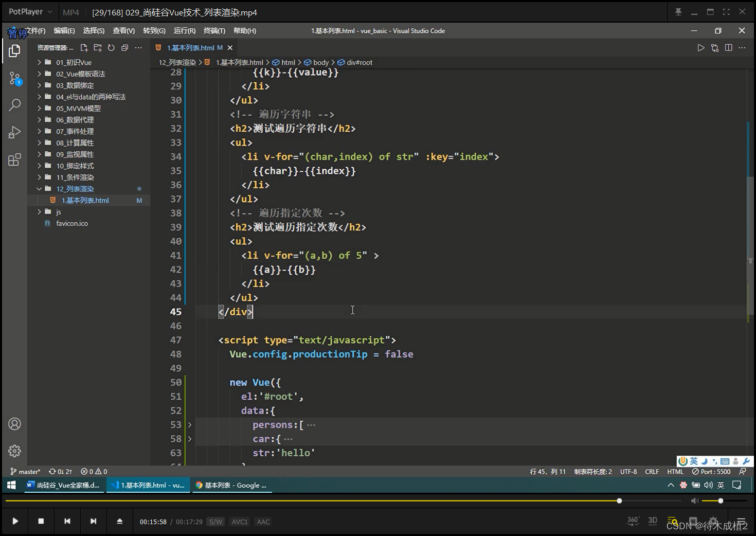This screenshot has width=756, height=536.
Task: Click PotPlayer play button
Action: click(15, 521)
